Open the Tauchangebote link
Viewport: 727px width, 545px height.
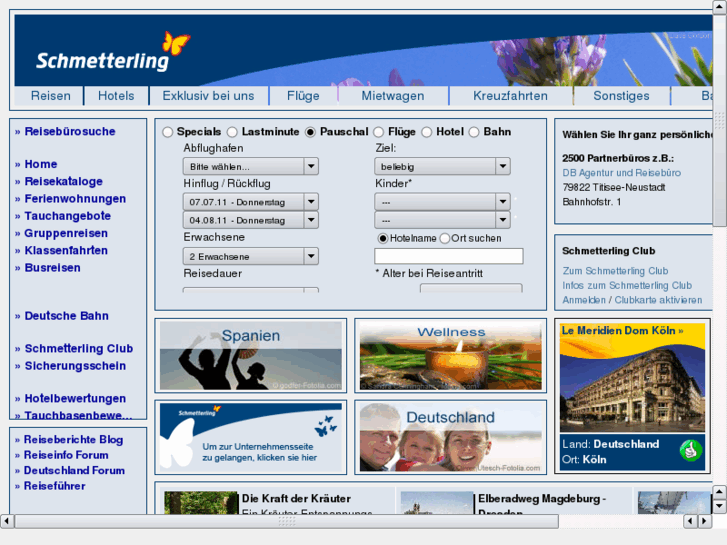point(68,216)
